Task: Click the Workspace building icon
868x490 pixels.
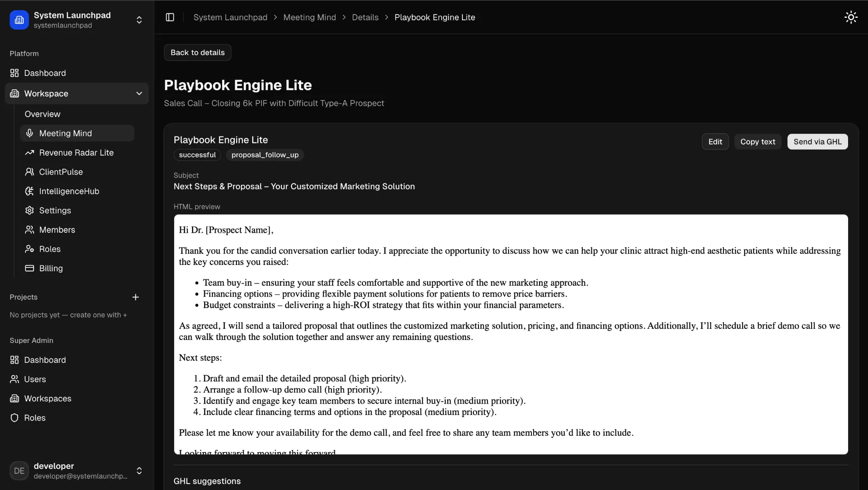Action: (x=14, y=94)
